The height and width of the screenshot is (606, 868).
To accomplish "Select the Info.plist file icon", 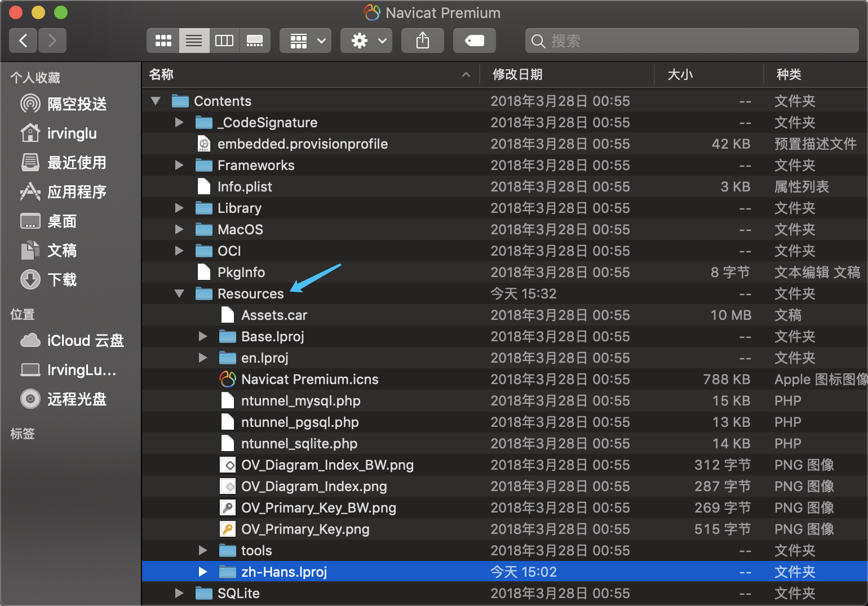I will pyautogui.click(x=204, y=187).
